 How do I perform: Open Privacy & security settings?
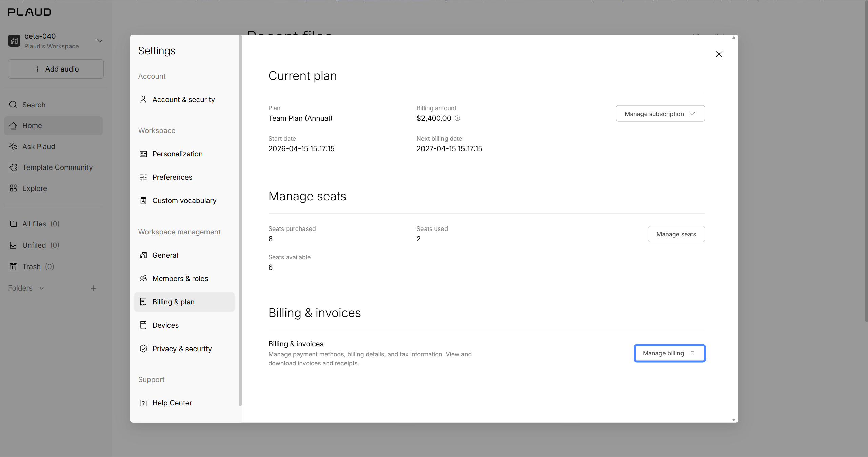click(x=184, y=349)
